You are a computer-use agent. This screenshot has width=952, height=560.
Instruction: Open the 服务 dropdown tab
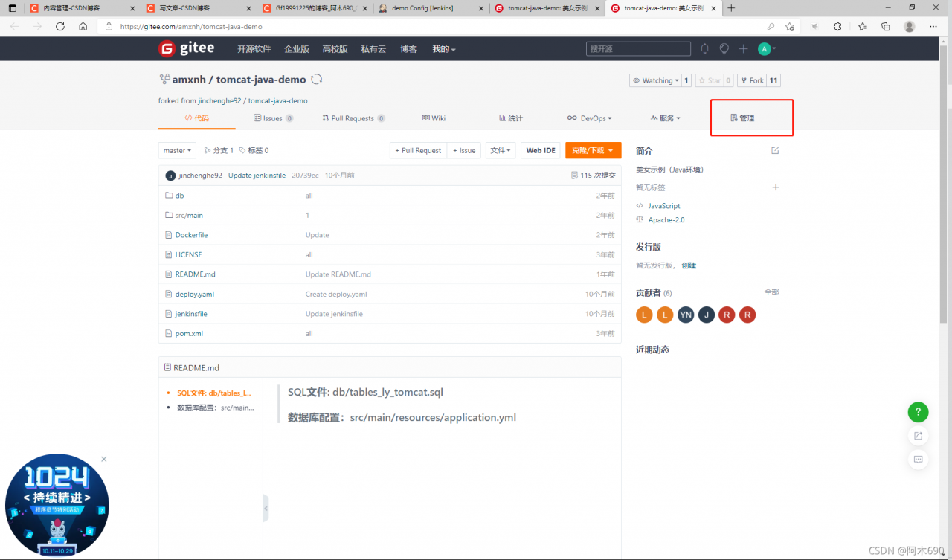[665, 118]
